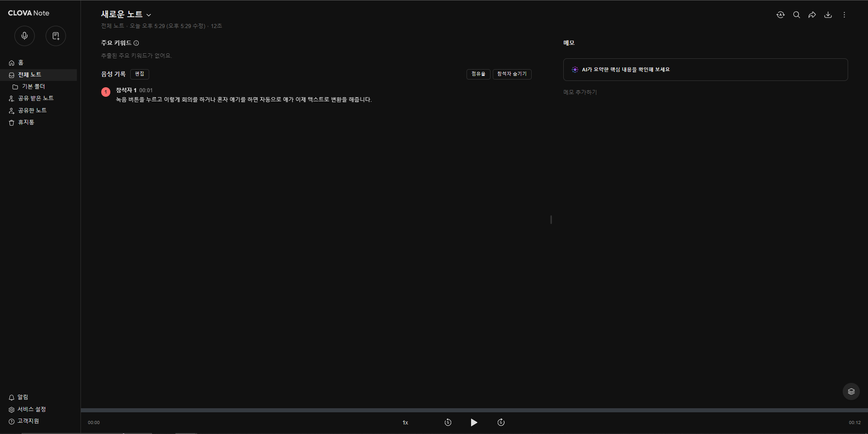Start a new voice recording with microphone icon

tap(24, 36)
